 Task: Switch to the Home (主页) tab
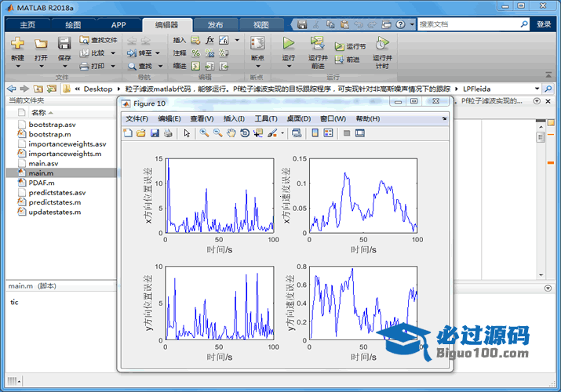pyautogui.click(x=27, y=24)
